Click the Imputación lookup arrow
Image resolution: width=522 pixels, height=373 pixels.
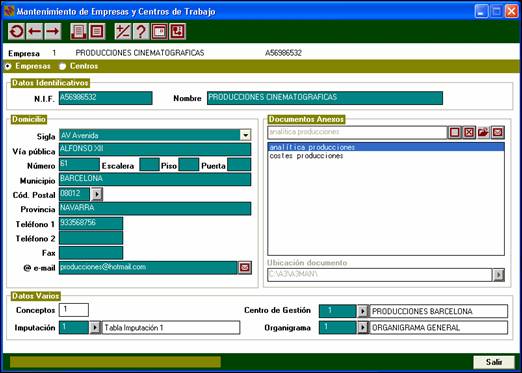95,328
